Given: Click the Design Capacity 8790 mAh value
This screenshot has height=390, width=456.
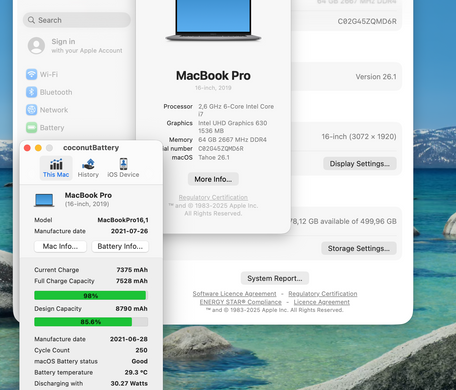Looking at the screenshot, I should (x=131, y=309).
